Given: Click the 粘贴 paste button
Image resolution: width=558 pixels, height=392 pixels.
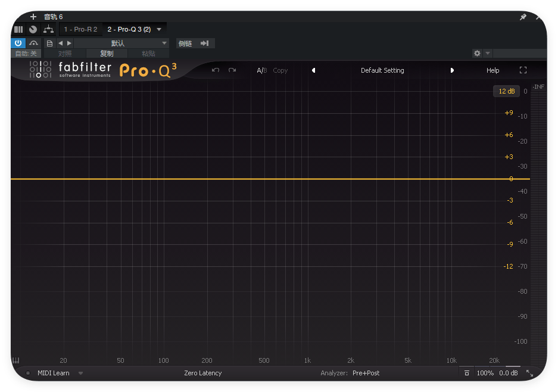Looking at the screenshot, I should [148, 54].
